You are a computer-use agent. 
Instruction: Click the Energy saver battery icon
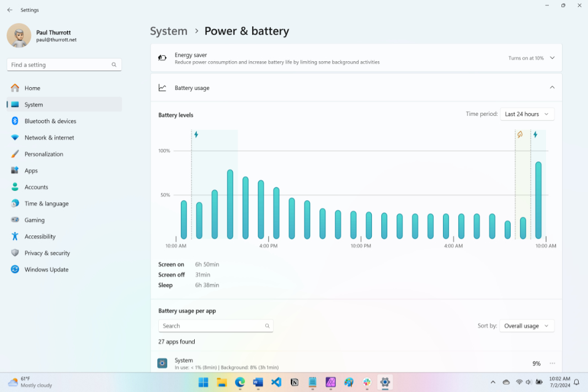point(162,57)
